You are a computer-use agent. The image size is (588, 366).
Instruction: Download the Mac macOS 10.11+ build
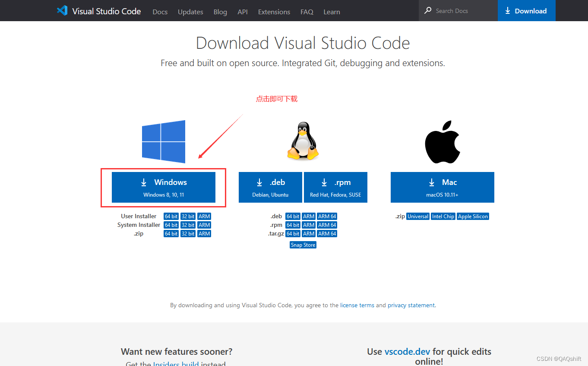[x=443, y=187]
